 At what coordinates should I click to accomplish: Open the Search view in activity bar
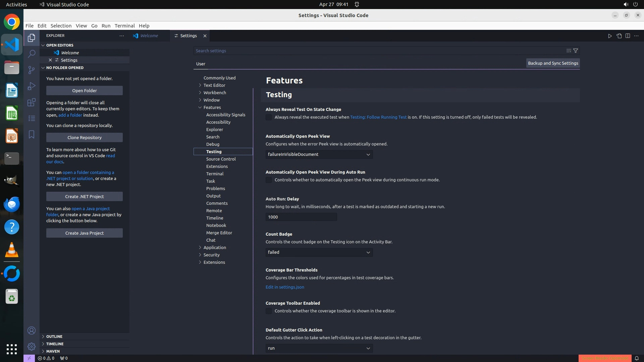pyautogui.click(x=32, y=54)
